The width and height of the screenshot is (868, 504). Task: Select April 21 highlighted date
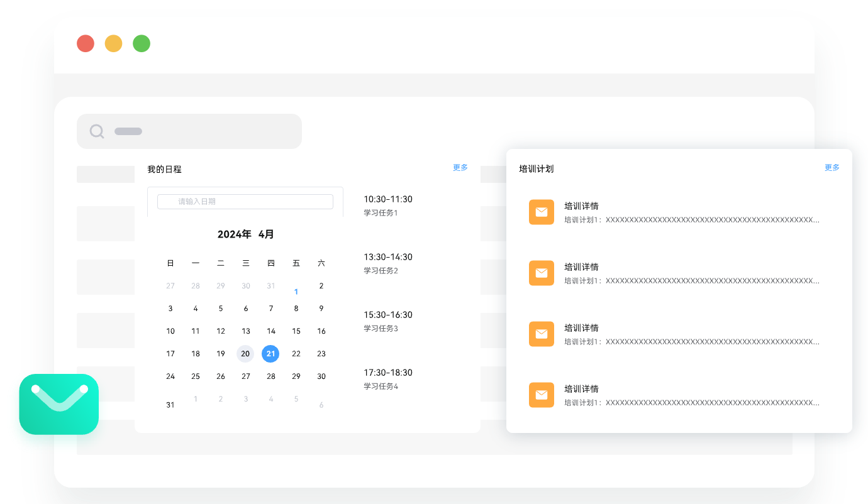[x=270, y=354]
